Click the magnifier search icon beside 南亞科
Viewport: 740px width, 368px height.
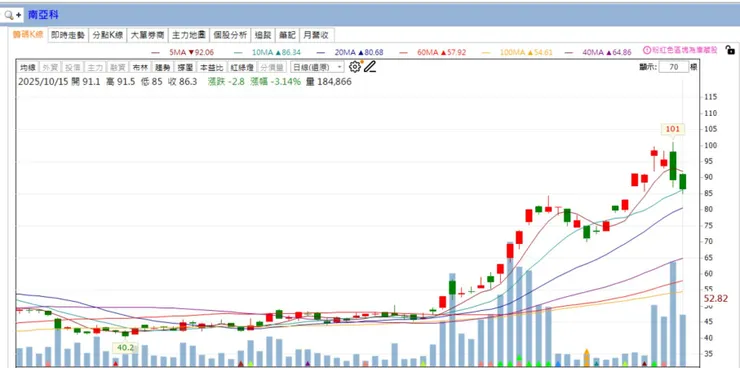tap(9, 15)
